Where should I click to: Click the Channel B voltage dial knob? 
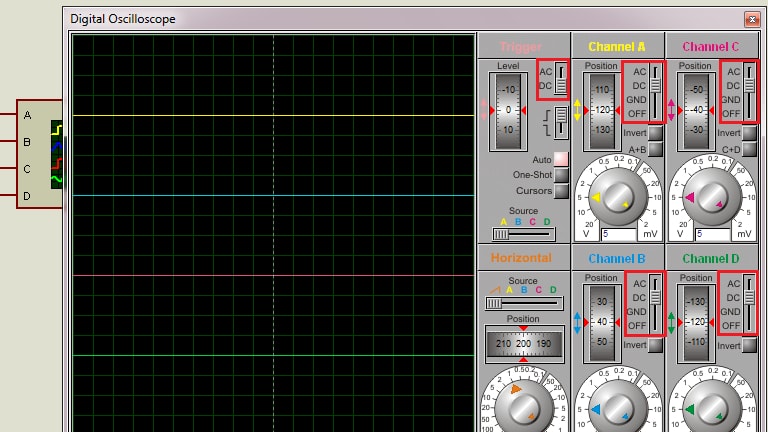coord(617,406)
